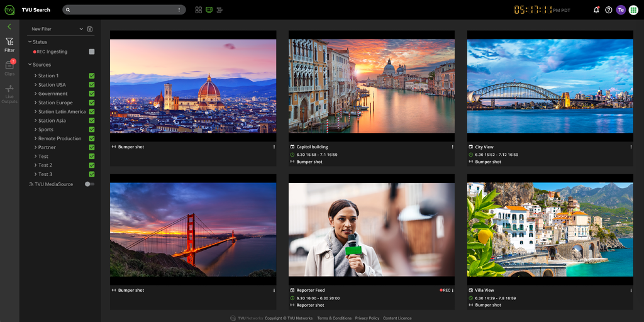This screenshot has height=322, width=644.
Task: Expand Test 2 tree node
Action: click(35, 165)
